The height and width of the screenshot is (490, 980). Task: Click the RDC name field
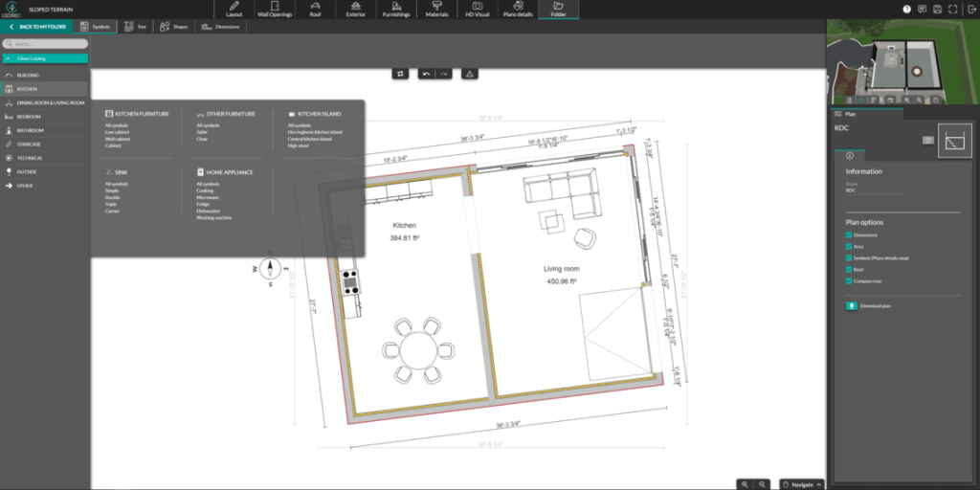click(x=875, y=190)
